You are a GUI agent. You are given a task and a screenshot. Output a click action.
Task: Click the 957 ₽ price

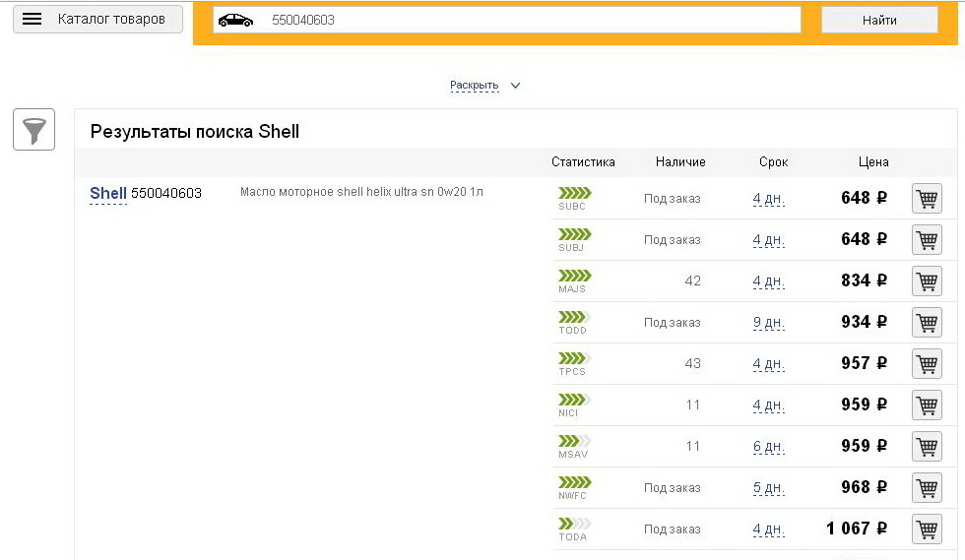coord(865,363)
